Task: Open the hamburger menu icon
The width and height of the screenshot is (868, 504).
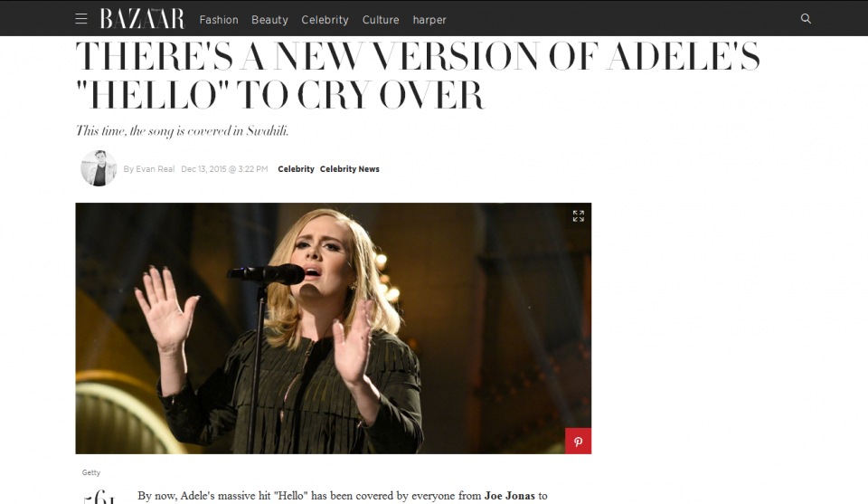Action: pos(81,19)
